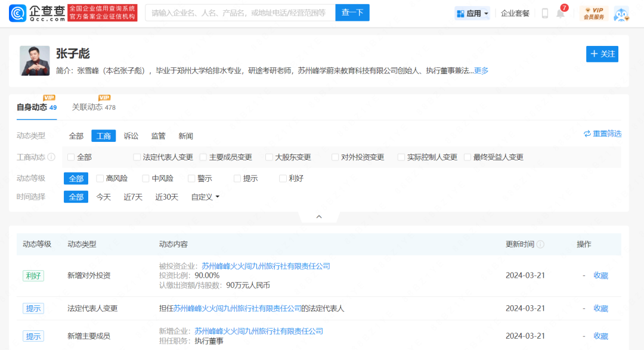Click 张子彪's profile avatar
This screenshot has height=350, width=644.
tap(35, 61)
